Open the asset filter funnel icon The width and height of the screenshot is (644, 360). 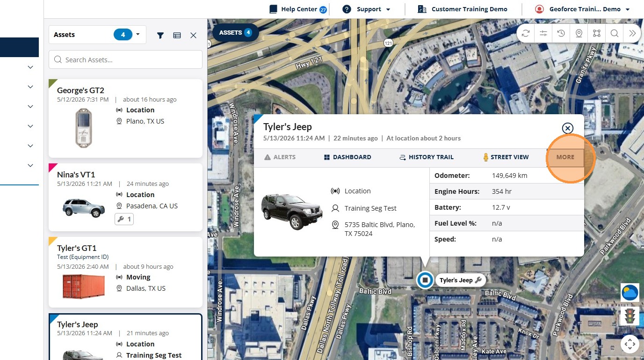coord(160,35)
